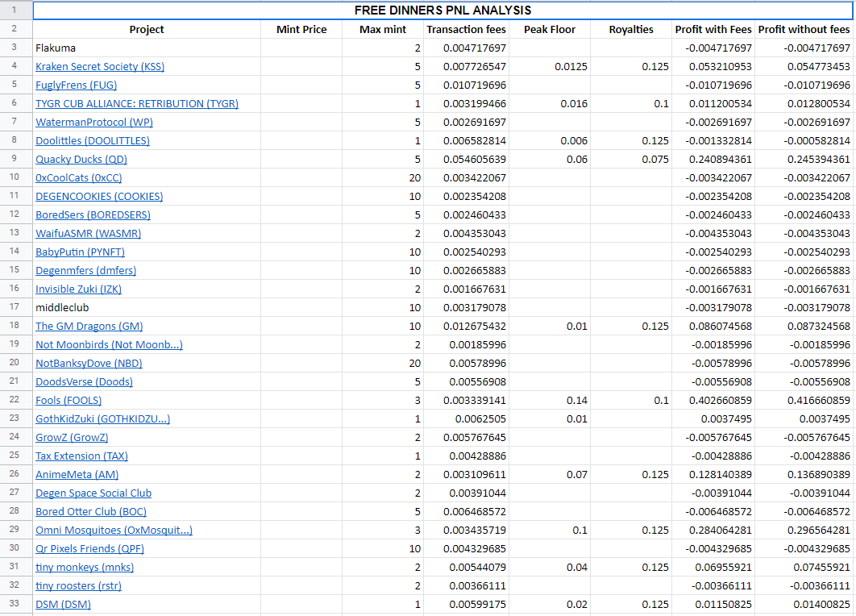Open the Omni Mosquitoes link
856x616 pixels.
point(114,531)
